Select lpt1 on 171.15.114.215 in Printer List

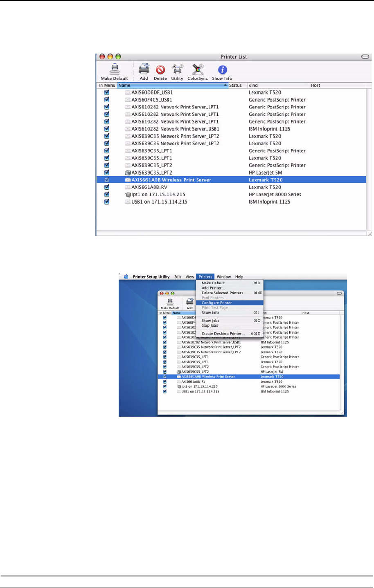[231, 195]
